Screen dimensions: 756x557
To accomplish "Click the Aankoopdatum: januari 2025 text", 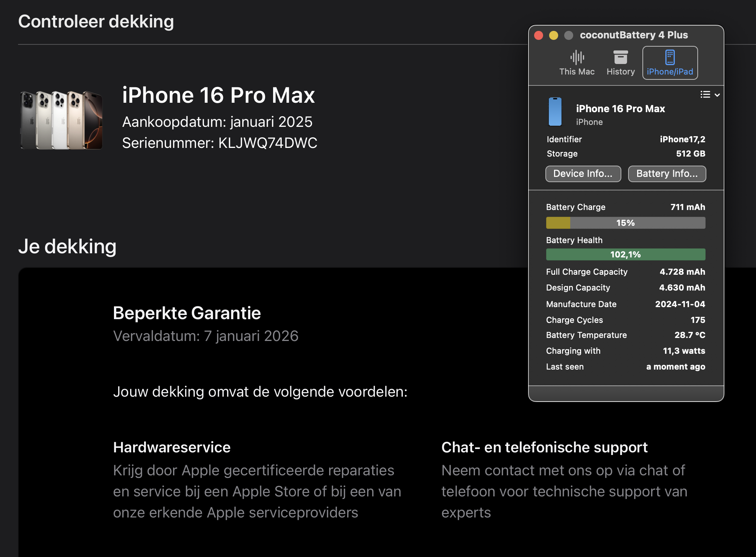I will 217,122.
